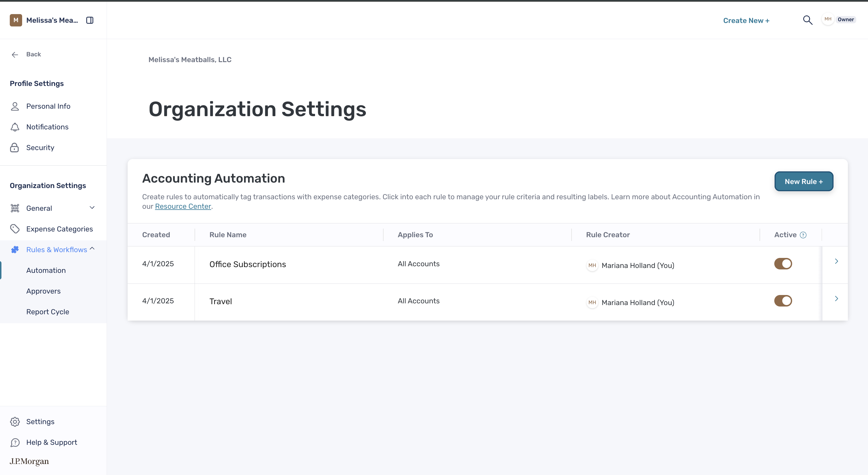
Task: Select Approvers submenu item
Action: [43, 291]
